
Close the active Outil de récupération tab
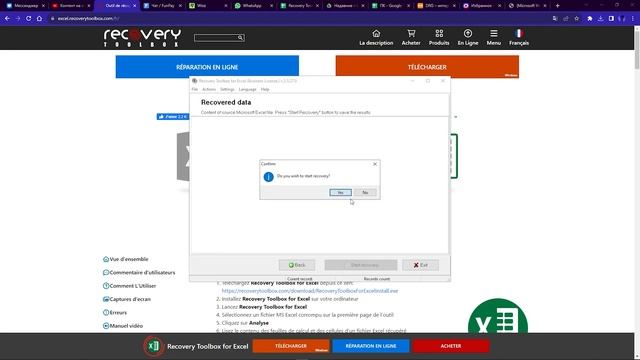pos(135,6)
